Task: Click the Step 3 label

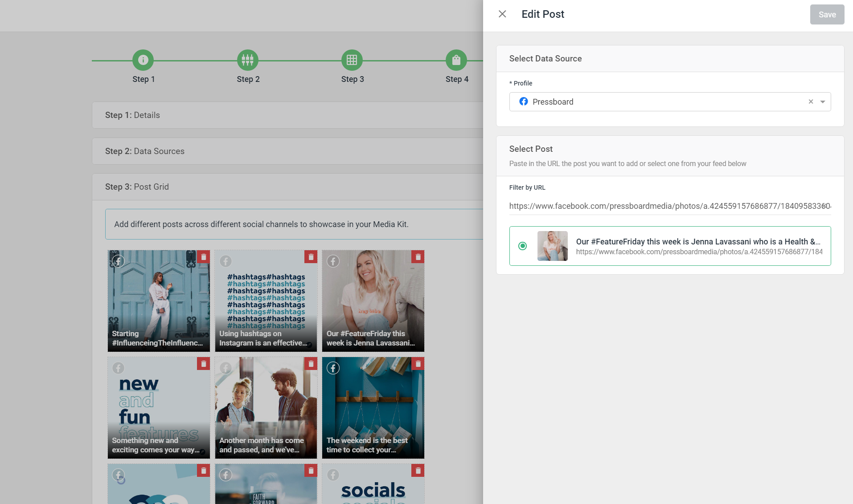Action: pyautogui.click(x=353, y=79)
